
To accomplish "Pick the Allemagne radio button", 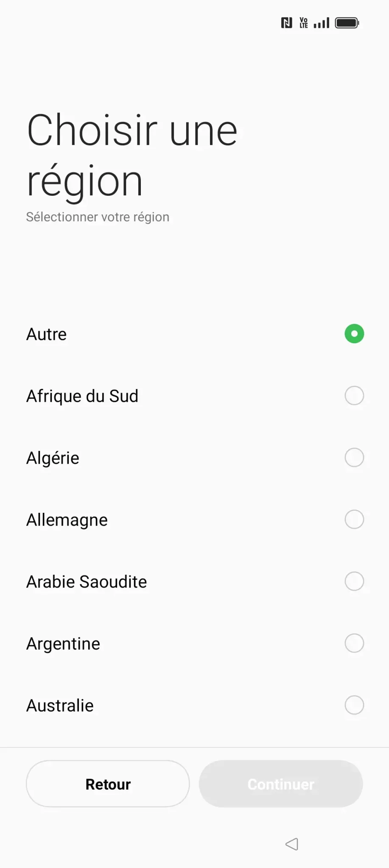I will (x=354, y=519).
